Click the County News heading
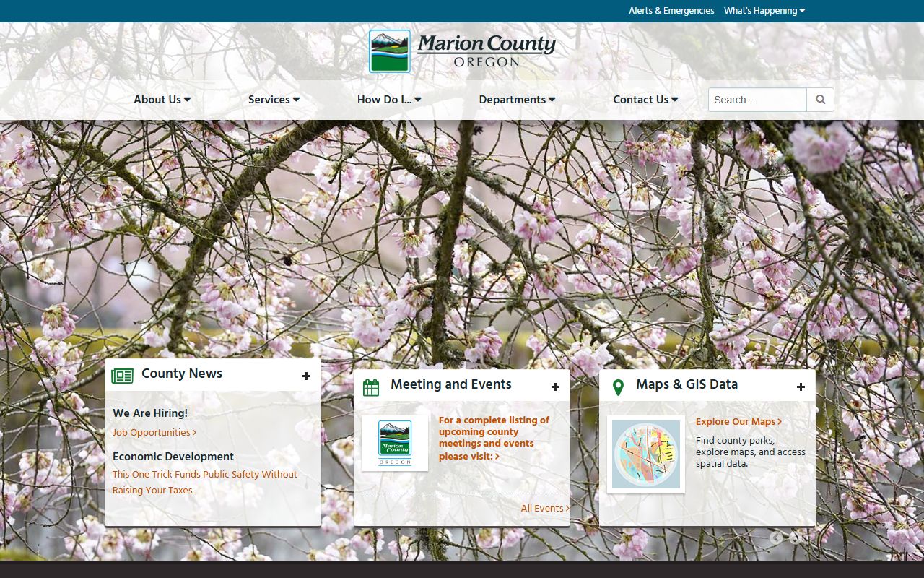 [x=182, y=374]
